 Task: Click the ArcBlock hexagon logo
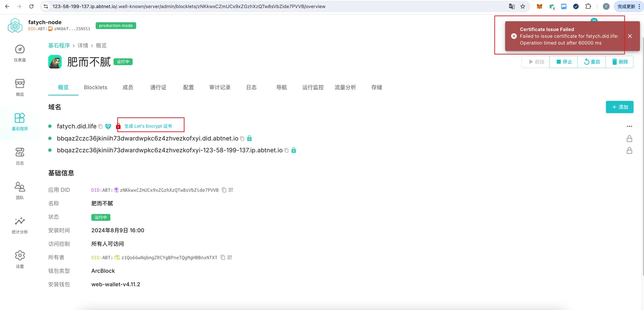tap(15, 26)
